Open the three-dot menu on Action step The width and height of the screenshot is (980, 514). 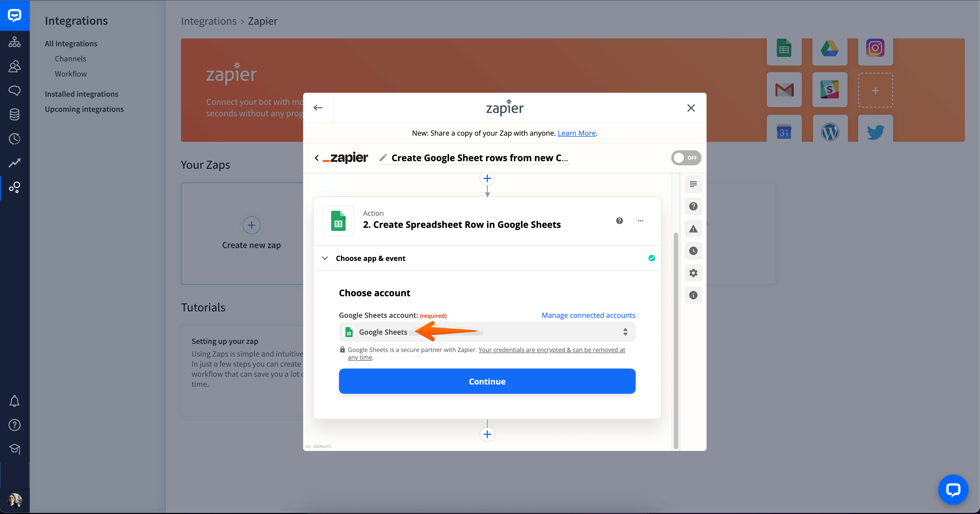pos(640,221)
